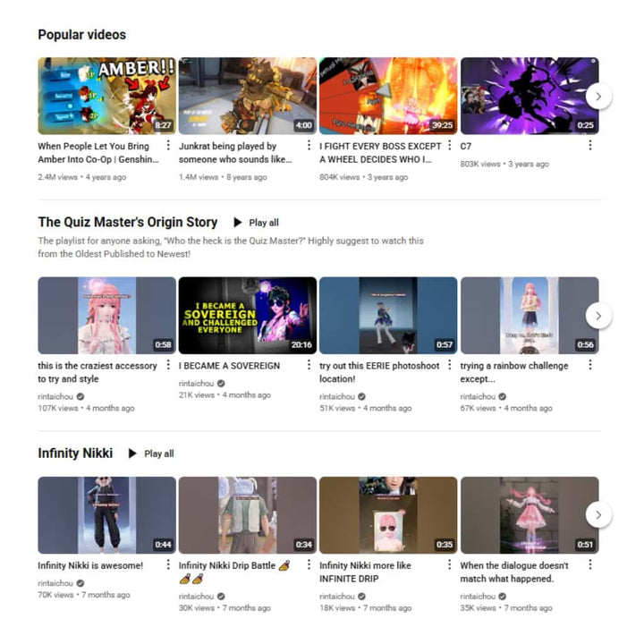Open the rainbow challenge video thumbnail
Screen dimensions: 644x644
coord(530,316)
